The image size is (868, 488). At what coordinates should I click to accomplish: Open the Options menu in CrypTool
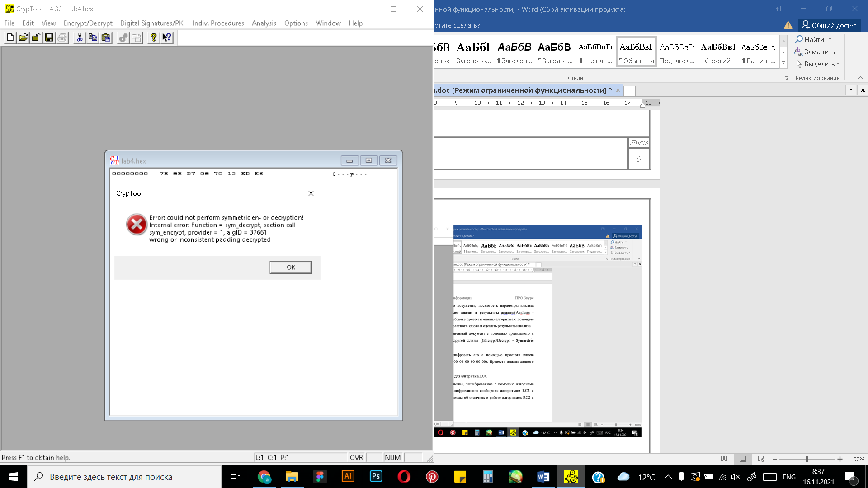click(296, 23)
